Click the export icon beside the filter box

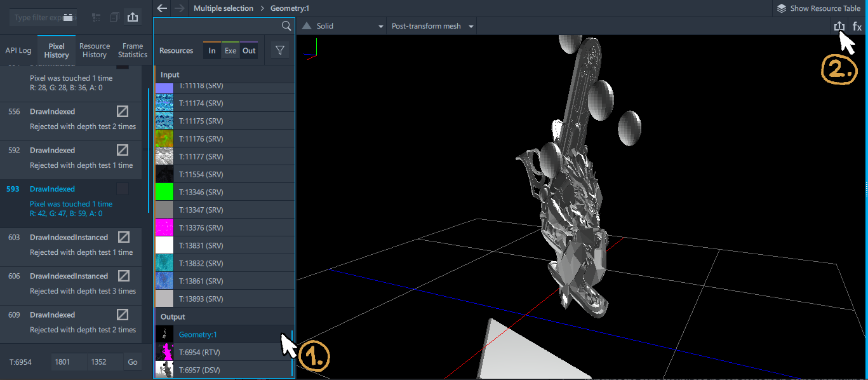pyautogui.click(x=132, y=17)
